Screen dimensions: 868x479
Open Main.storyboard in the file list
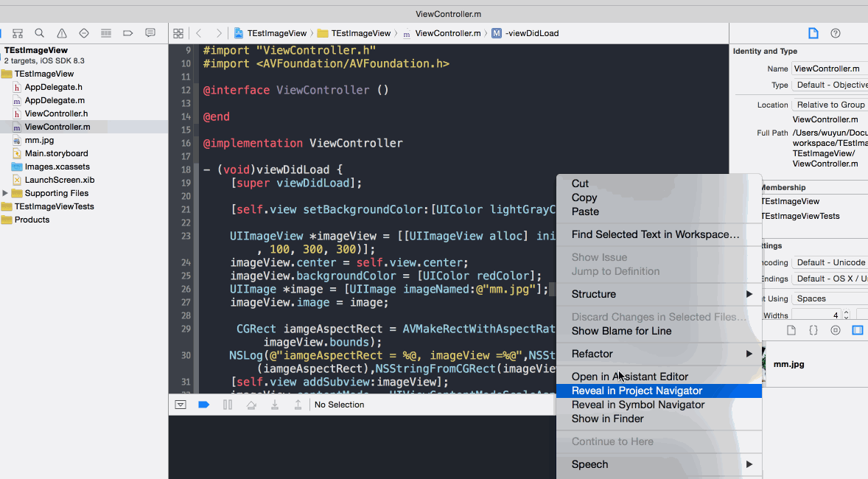click(56, 153)
